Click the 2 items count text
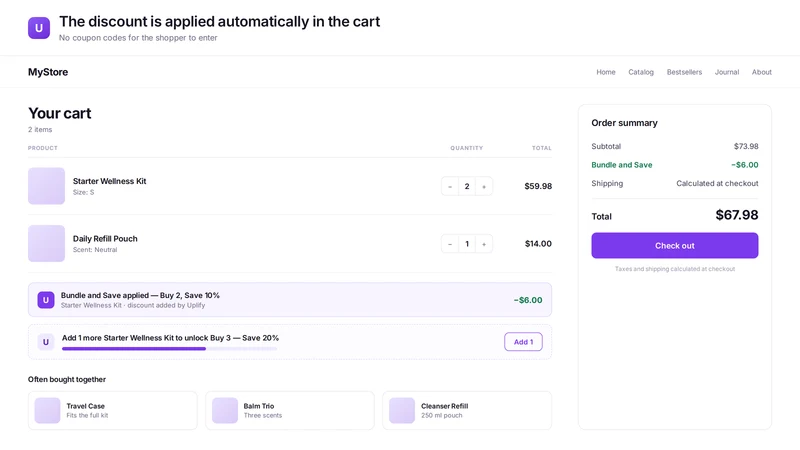 40,130
